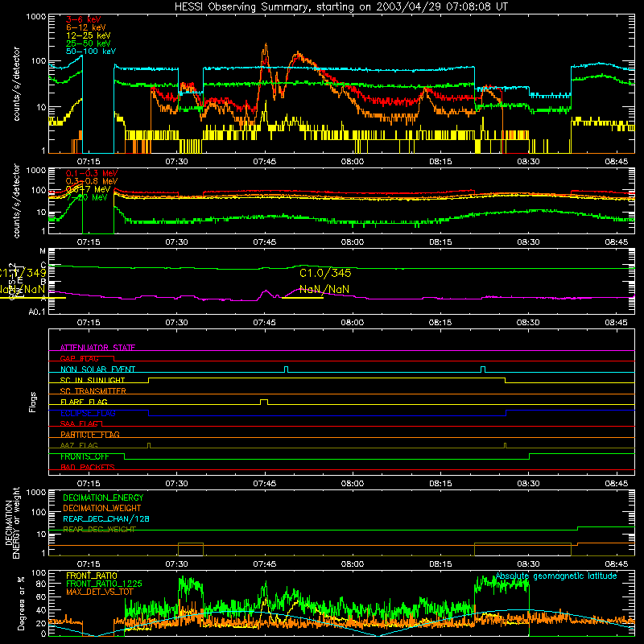Select the PARTICLE_FLAG label
This screenshot has height=644, width=644.
point(90,435)
